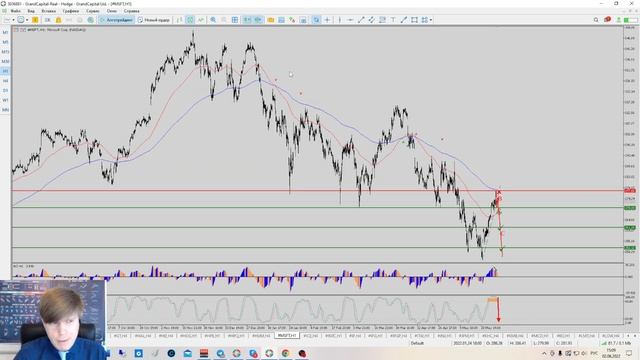Switch to bar chart display

click(x=179, y=20)
